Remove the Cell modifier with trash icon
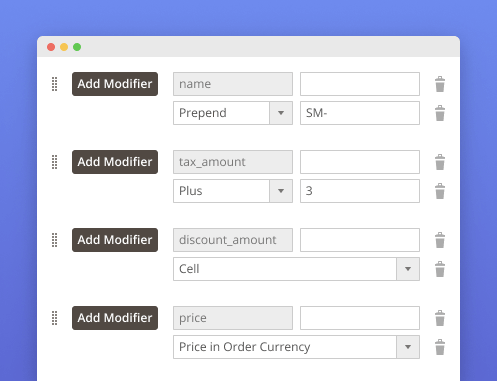 coord(440,269)
